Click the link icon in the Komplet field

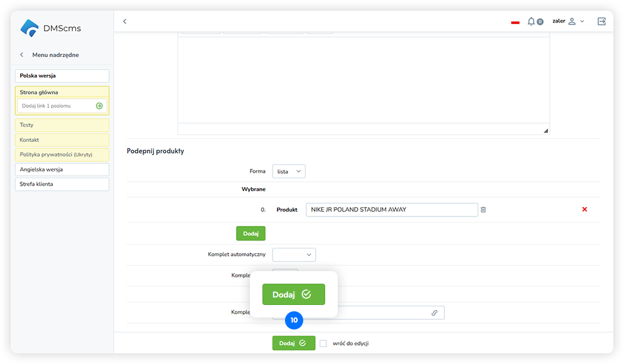tap(434, 313)
